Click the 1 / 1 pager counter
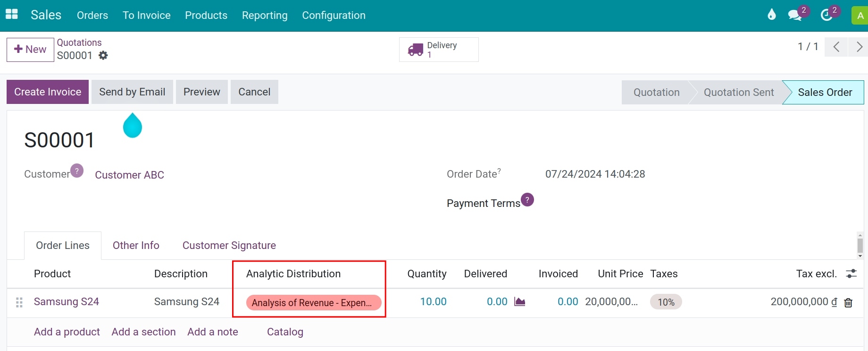The height and width of the screenshot is (351, 868). 808,46
